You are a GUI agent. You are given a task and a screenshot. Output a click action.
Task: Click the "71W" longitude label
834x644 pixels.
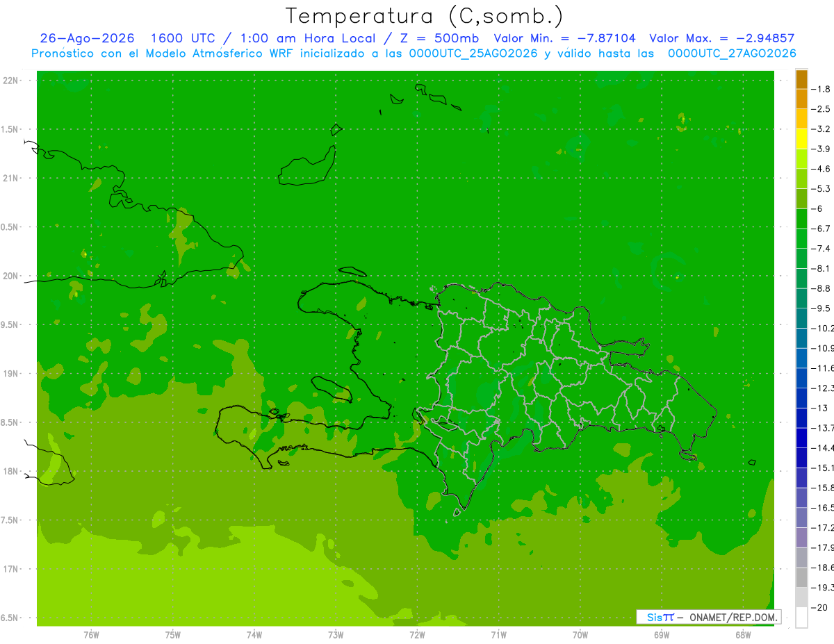(x=498, y=635)
